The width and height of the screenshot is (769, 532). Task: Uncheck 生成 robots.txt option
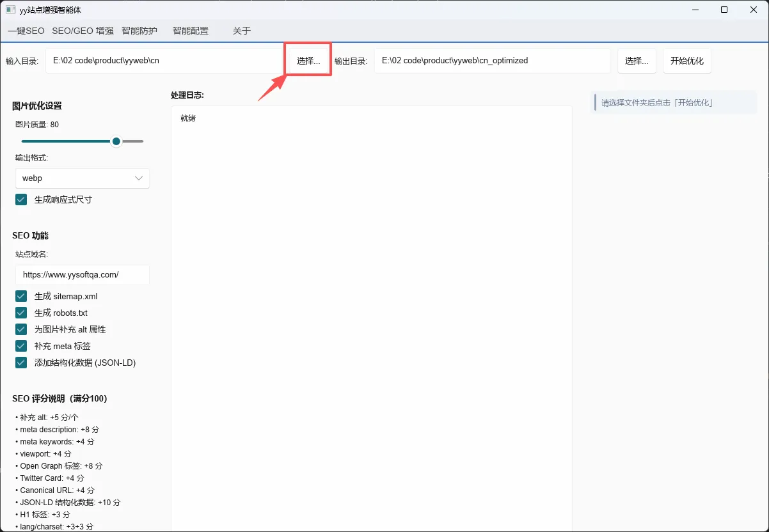21,313
